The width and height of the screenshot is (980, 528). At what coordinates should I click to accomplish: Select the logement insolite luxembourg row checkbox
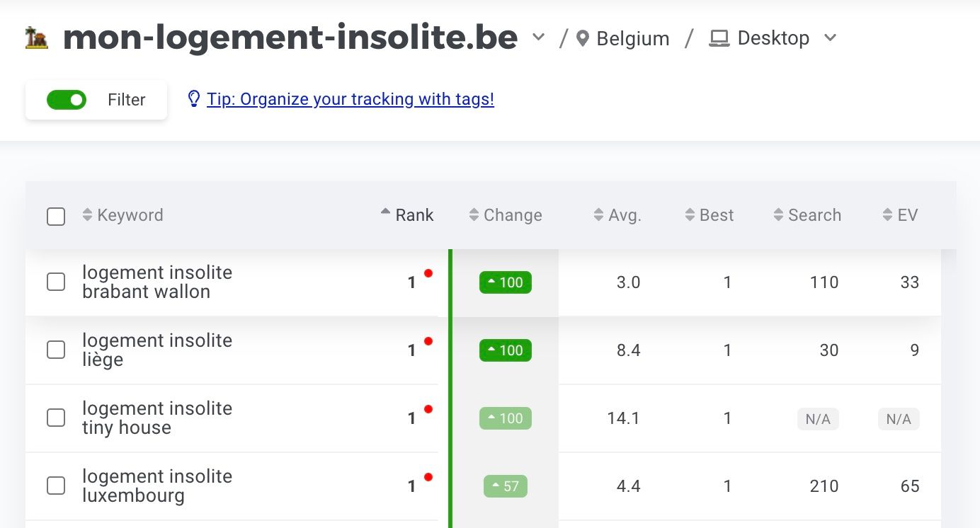56,486
